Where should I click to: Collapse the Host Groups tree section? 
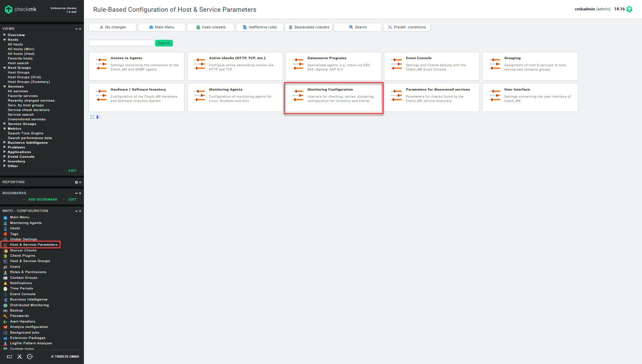[5, 68]
